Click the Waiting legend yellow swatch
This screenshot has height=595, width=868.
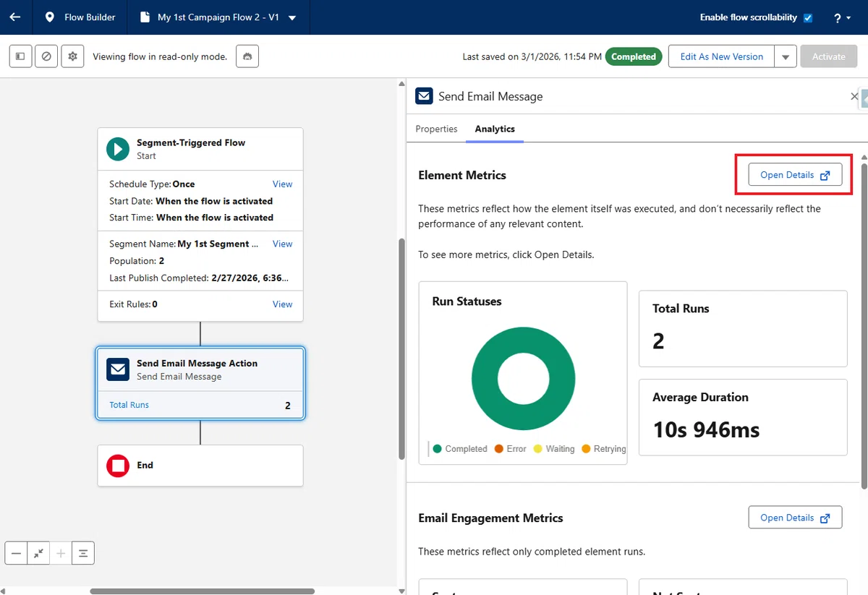tap(537, 449)
